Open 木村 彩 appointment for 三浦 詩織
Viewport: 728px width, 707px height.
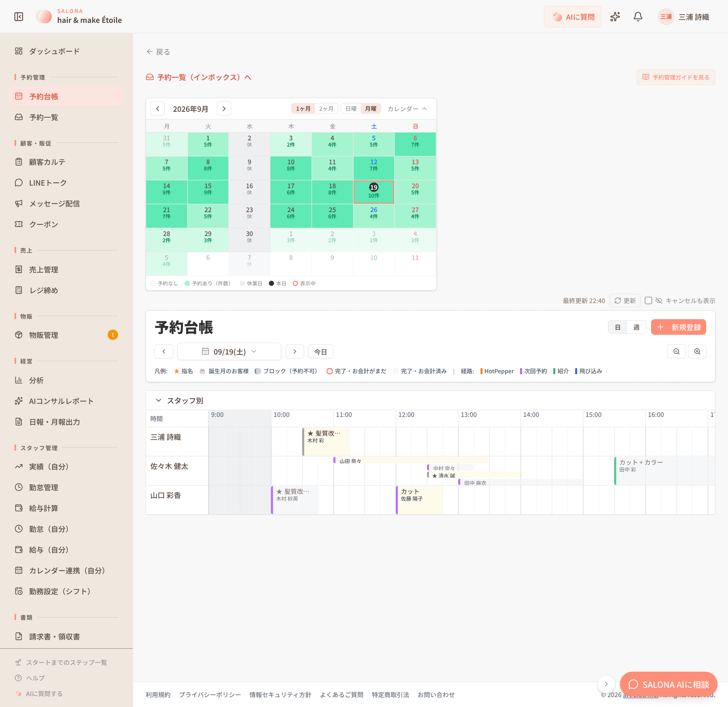pos(326,442)
